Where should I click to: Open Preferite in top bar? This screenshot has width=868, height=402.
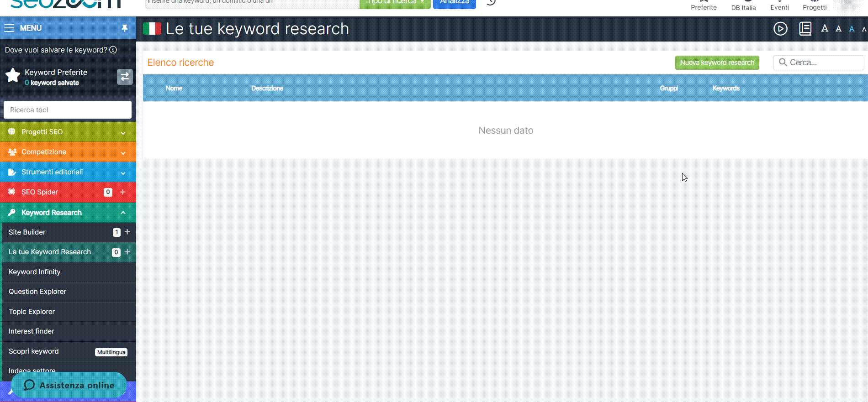tap(704, 5)
